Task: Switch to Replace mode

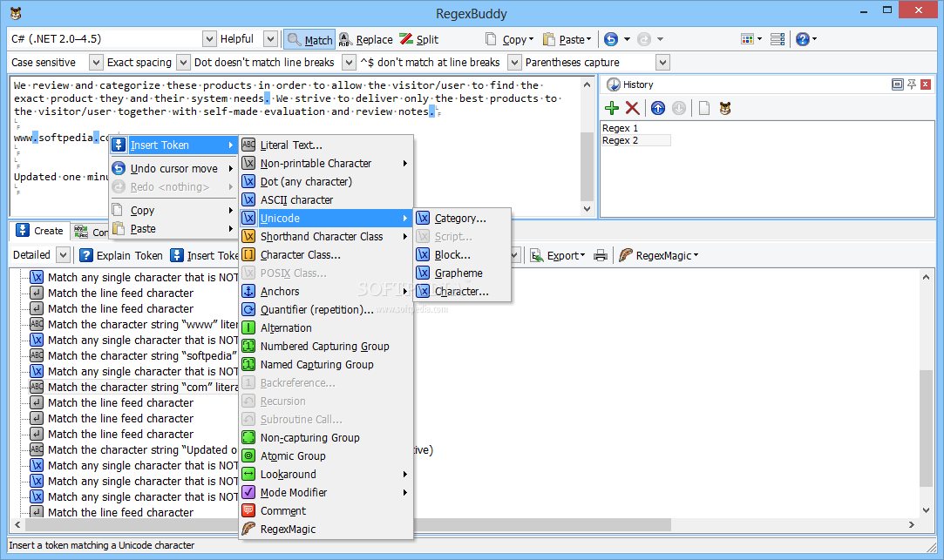Action: [366, 40]
